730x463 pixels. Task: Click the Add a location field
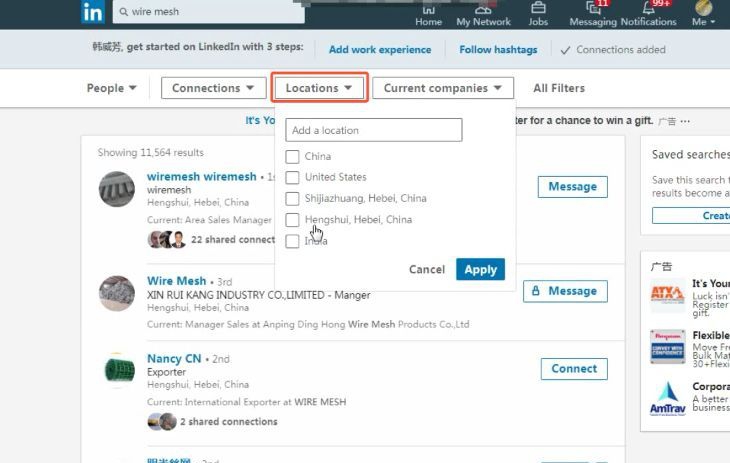[373, 130]
